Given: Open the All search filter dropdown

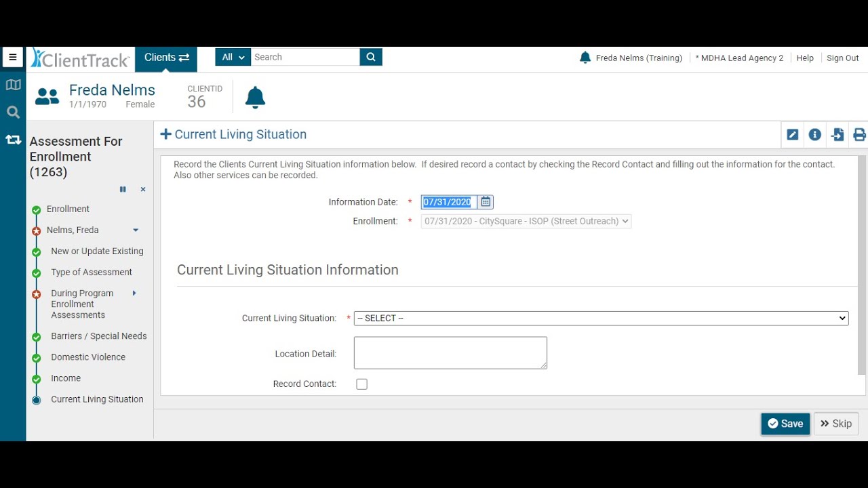Looking at the screenshot, I should click(x=233, y=58).
